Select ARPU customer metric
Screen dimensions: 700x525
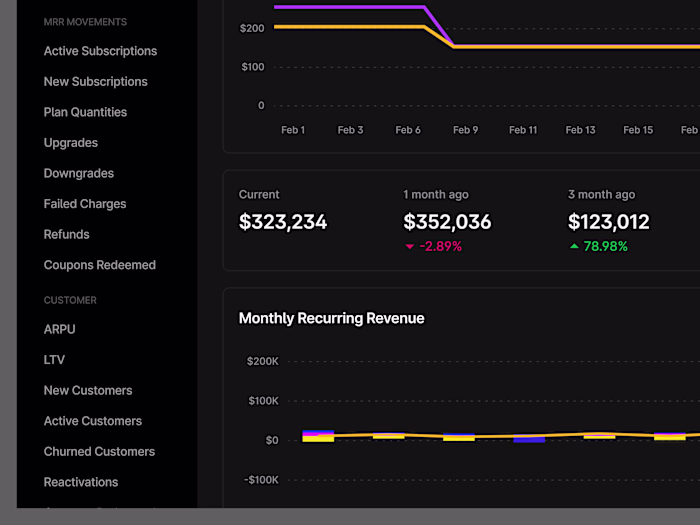[x=59, y=329]
